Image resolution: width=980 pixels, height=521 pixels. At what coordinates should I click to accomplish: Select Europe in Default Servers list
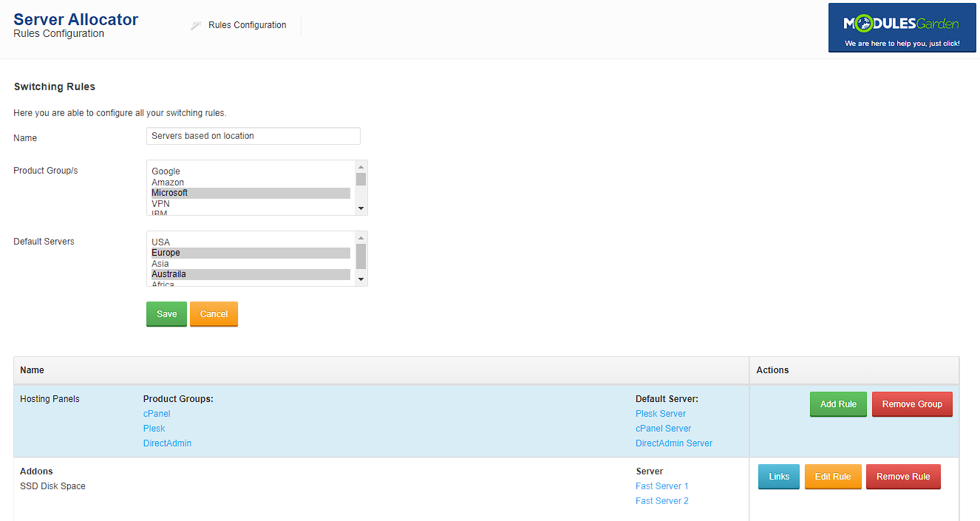click(x=251, y=253)
